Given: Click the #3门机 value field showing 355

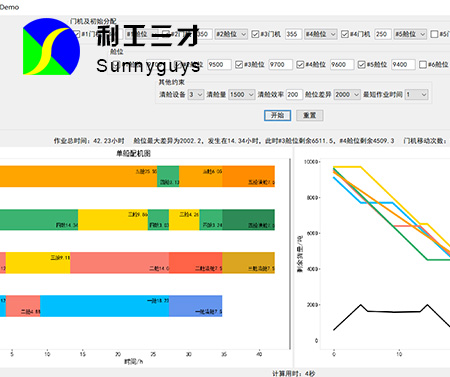Looking at the screenshot, I should tap(293, 34).
